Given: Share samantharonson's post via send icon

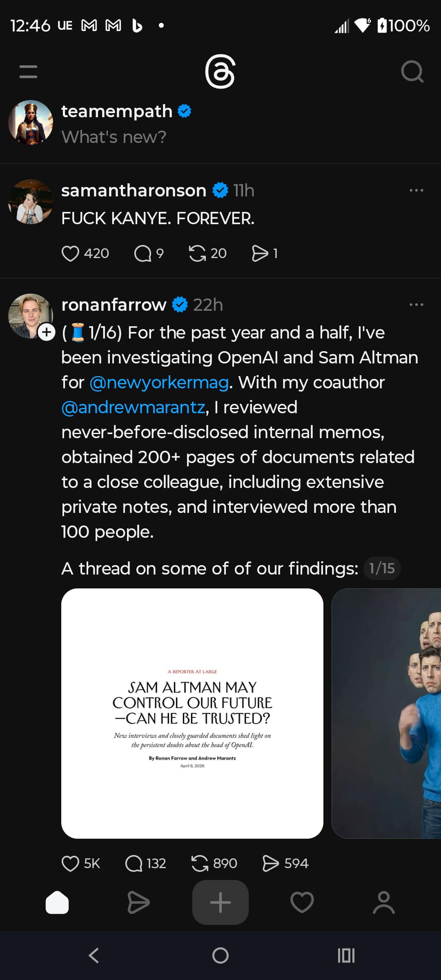Looking at the screenshot, I should click(x=260, y=254).
